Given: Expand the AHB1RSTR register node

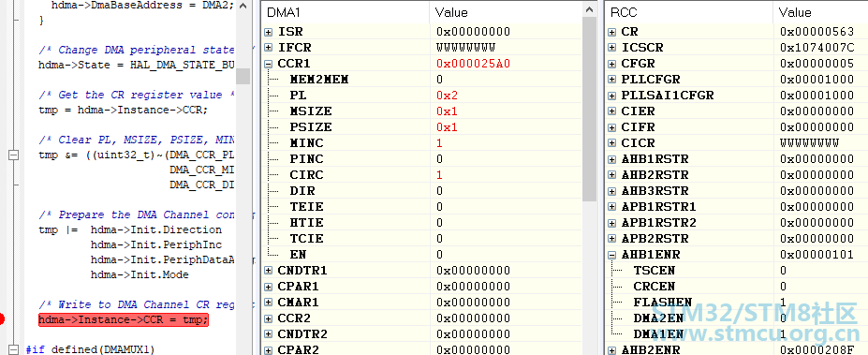Looking at the screenshot, I should [611, 159].
